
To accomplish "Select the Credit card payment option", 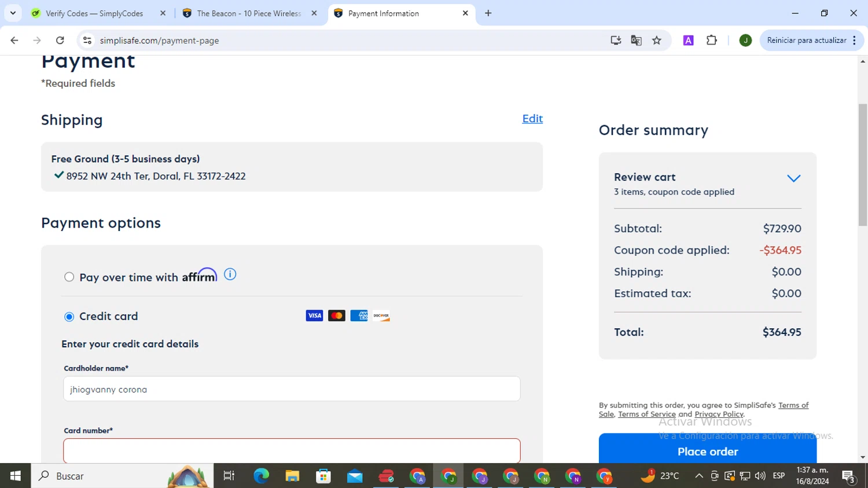I will (69, 317).
